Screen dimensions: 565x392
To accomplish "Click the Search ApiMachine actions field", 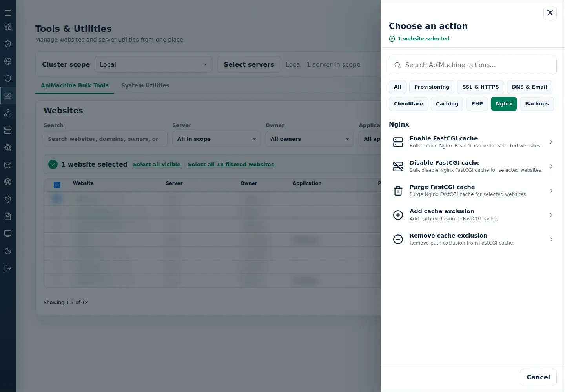I will coord(473,65).
